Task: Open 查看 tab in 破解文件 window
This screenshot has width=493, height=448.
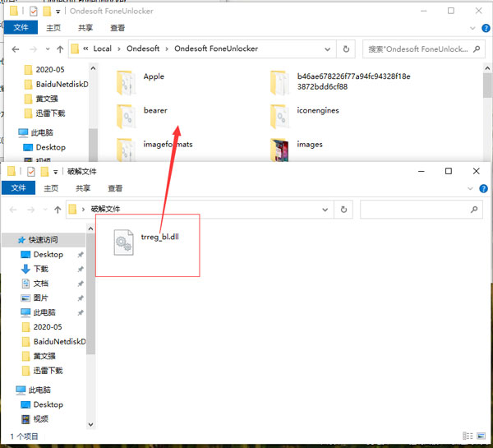Action: (115, 188)
